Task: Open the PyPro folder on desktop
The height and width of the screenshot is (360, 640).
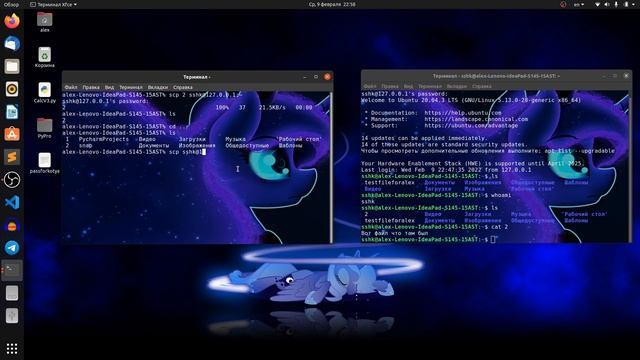Action: 44,128
